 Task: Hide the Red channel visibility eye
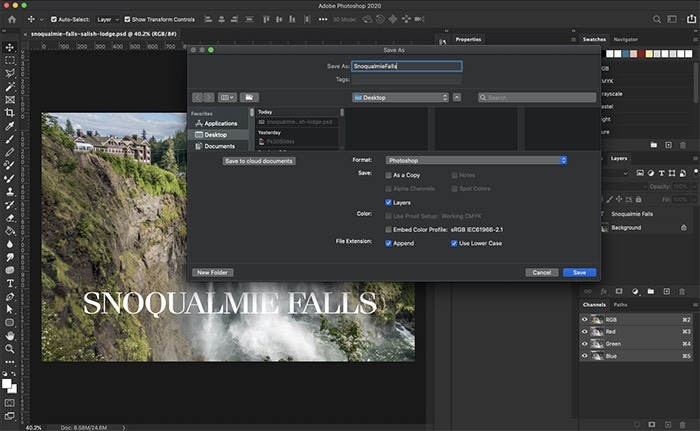tap(585, 331)
